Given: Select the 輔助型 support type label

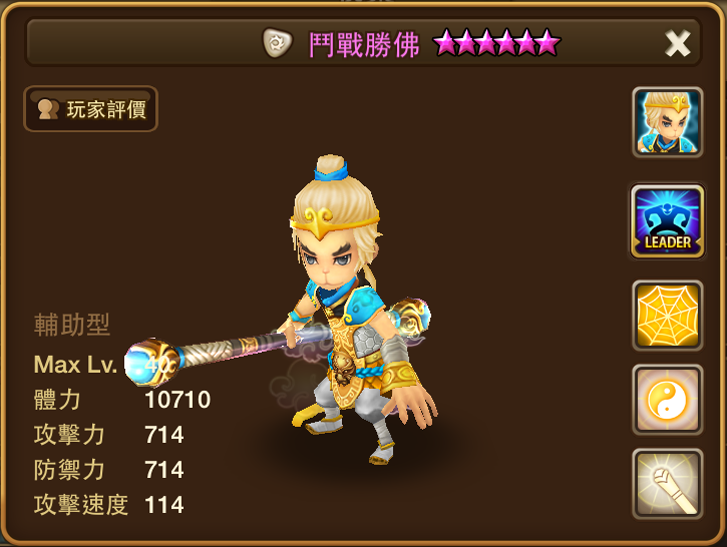Looking at the screenshot, I should (72, 324).
